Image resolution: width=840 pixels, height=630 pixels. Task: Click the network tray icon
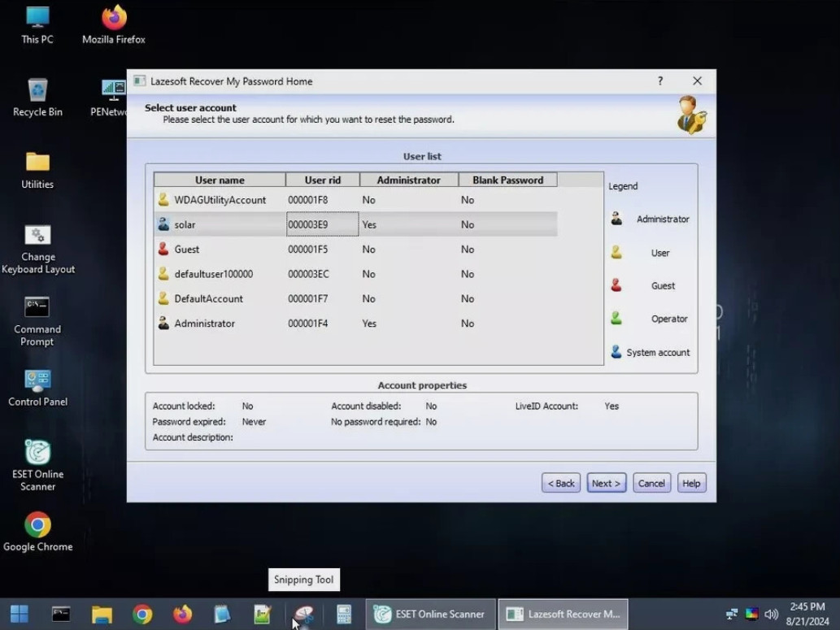pos(732,614)
